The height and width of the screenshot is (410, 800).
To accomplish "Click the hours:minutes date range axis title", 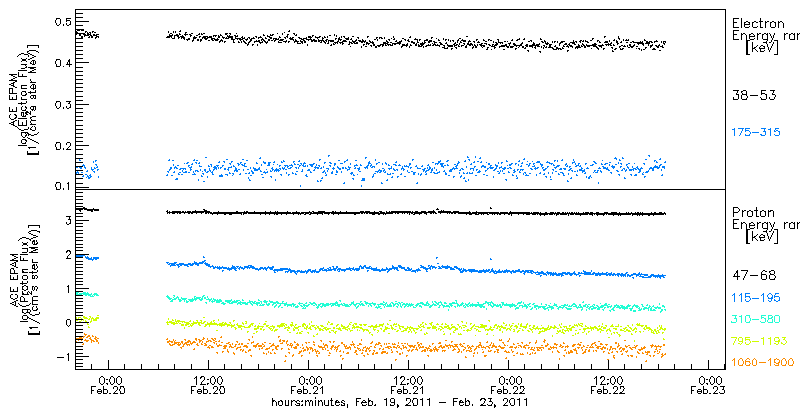I will pyautogui.click(x=399, y=402).
